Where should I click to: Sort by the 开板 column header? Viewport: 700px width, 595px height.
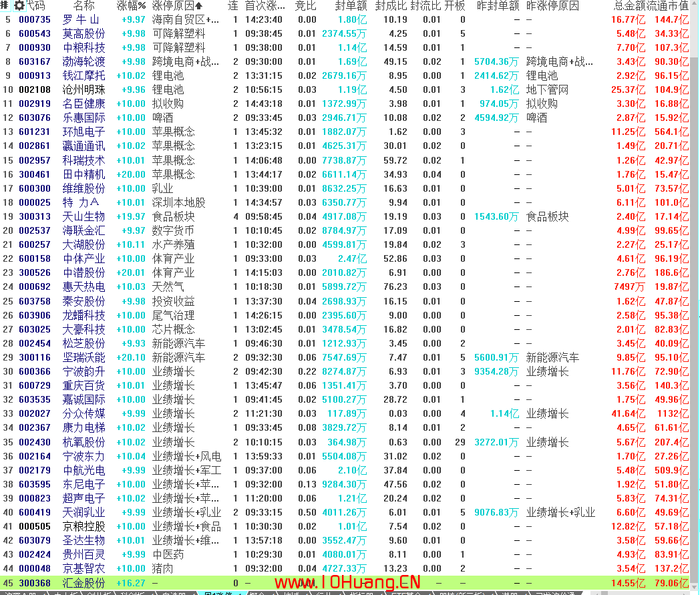click(455, 6)
